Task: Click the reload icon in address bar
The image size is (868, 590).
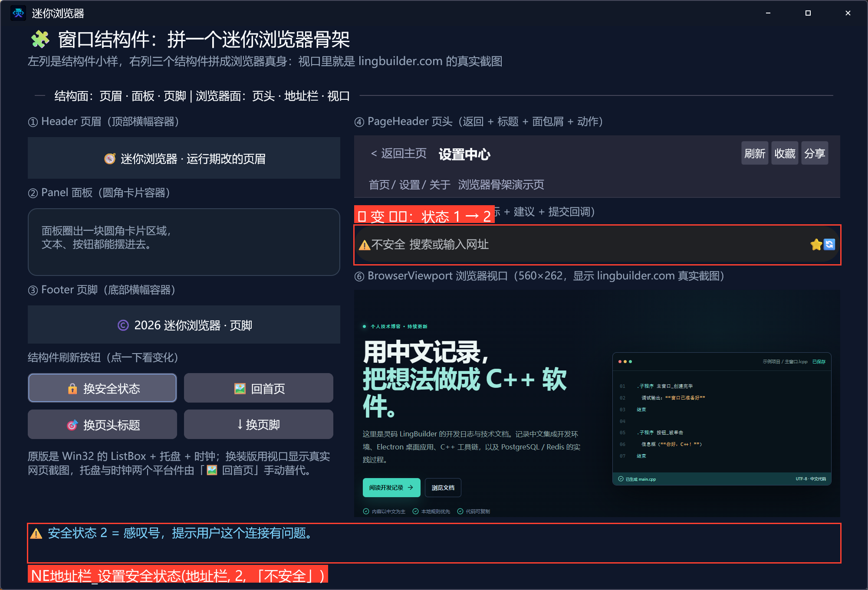Action: tap(829, 245)
